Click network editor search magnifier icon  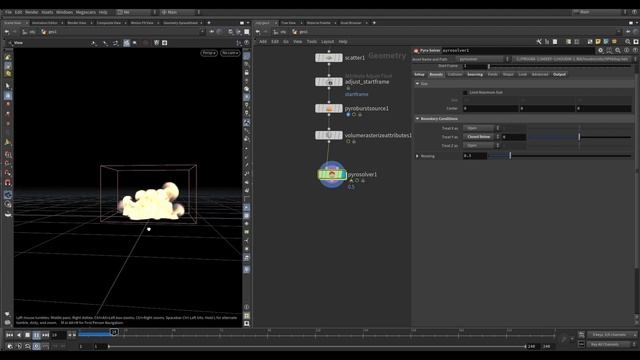[628, 42]
